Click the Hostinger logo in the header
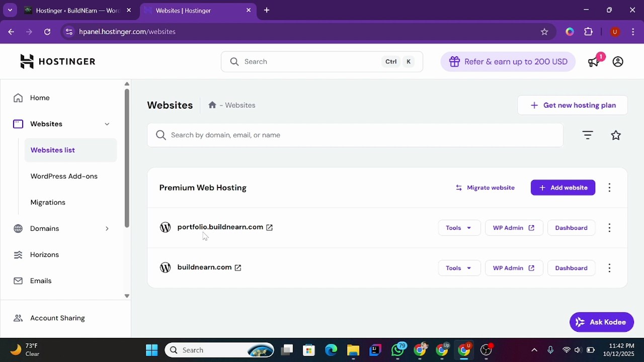 (x=57, y=61)
